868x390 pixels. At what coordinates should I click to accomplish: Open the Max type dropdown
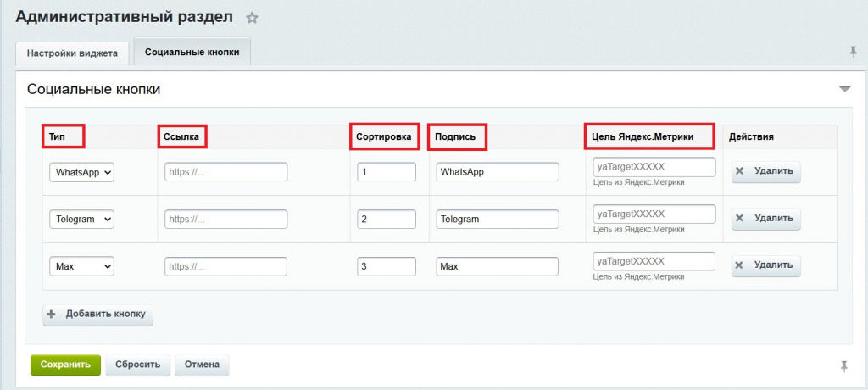point(82,266)
